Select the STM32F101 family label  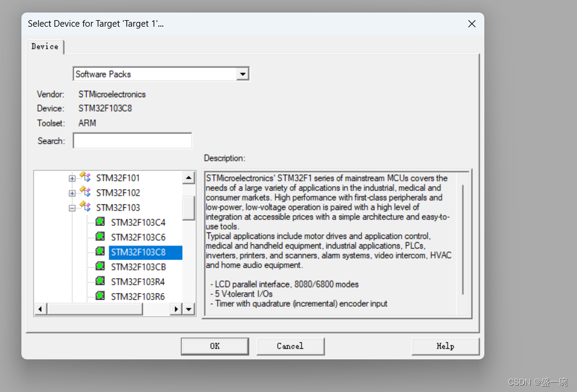point(118,178)
